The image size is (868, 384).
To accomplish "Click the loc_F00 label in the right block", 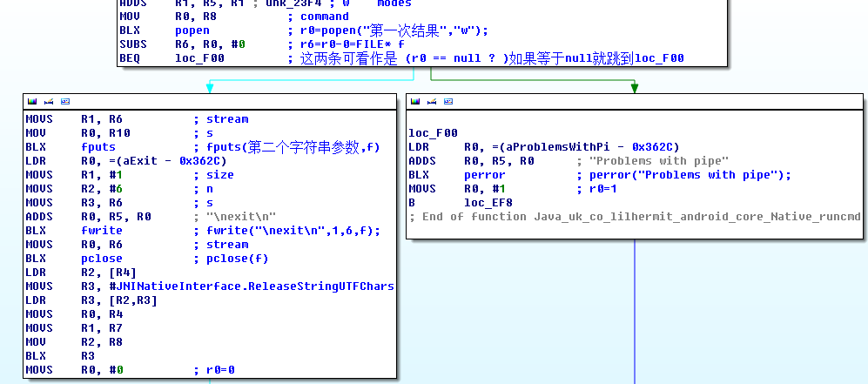I will click(x=434, y=133).
